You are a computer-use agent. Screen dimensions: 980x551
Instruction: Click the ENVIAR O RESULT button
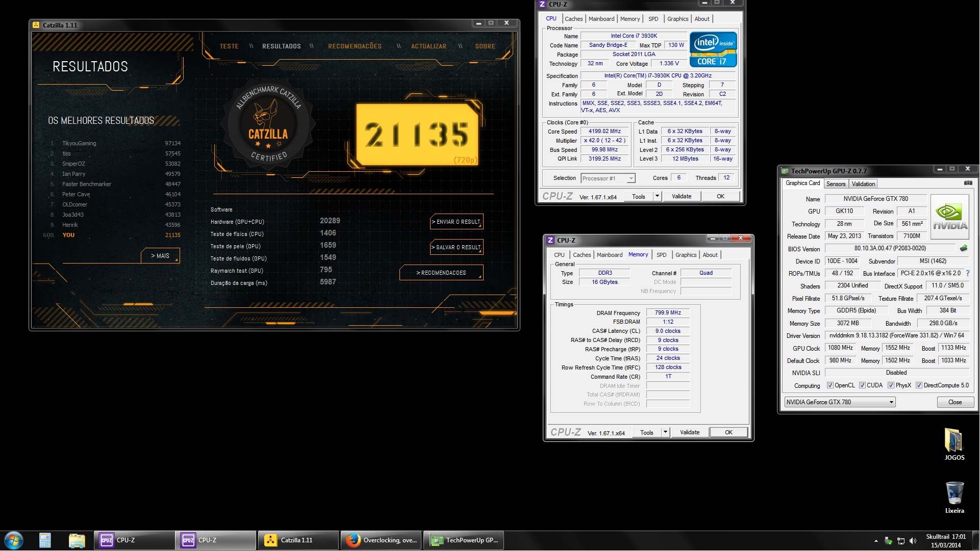click(x=457, y=222)
